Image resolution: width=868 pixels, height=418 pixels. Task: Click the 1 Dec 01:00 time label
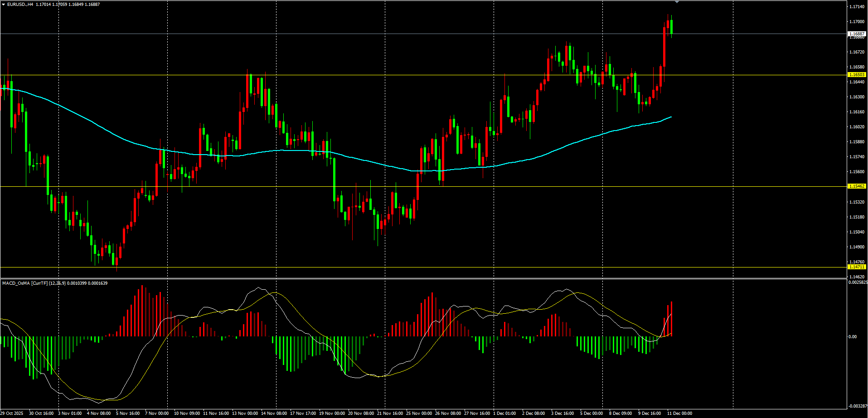click(x=504, y=413)
